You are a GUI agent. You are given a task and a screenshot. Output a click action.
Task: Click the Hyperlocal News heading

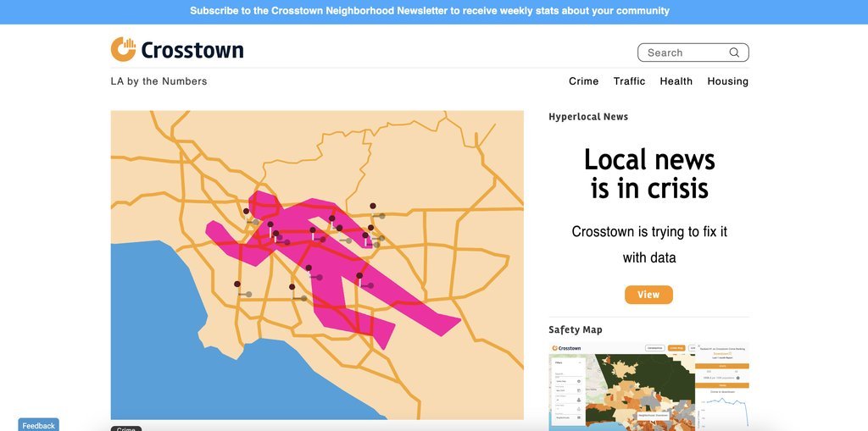[588, 117]
